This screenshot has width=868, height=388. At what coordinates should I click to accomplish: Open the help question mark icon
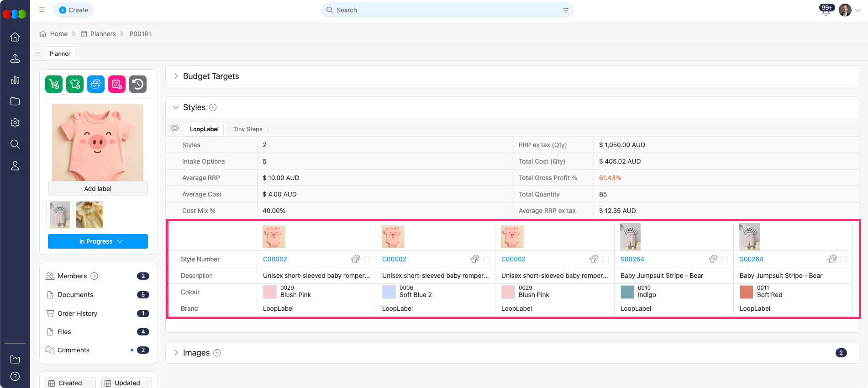15,376
